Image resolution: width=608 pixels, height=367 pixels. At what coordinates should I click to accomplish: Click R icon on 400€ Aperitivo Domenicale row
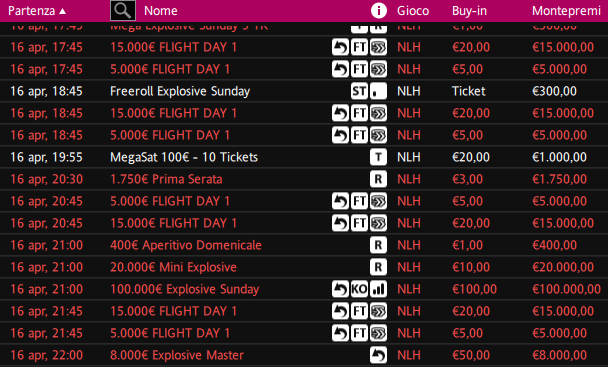[378, 245]
